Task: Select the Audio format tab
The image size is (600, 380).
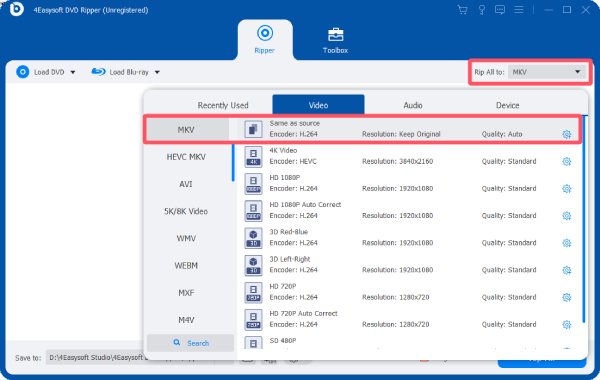Action: (413, 105)
